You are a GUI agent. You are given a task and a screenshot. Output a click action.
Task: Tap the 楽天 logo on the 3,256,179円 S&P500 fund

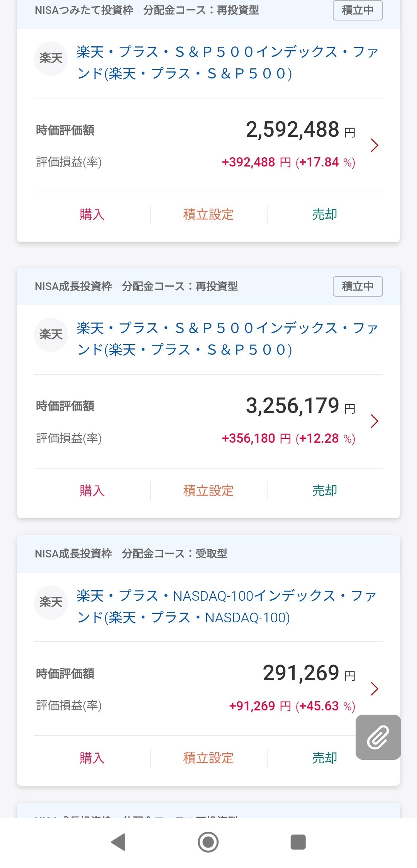pyautogui.click(x=51, y=335)
